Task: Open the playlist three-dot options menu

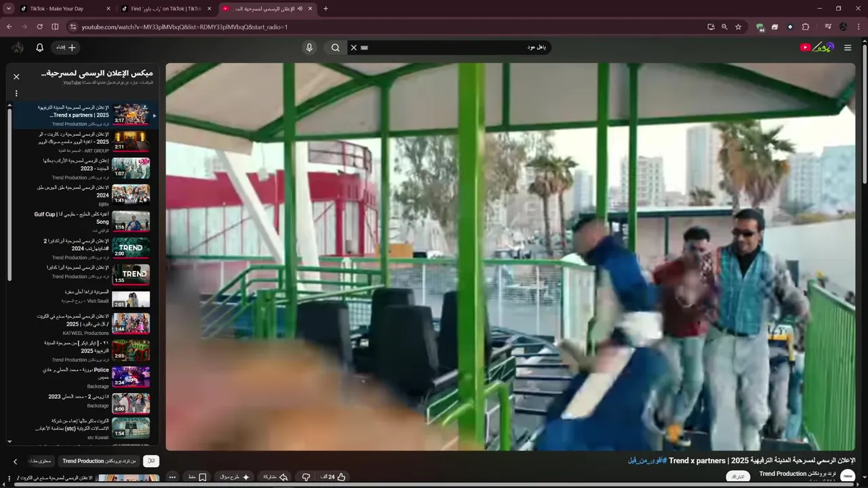Action: click(16, 94)
